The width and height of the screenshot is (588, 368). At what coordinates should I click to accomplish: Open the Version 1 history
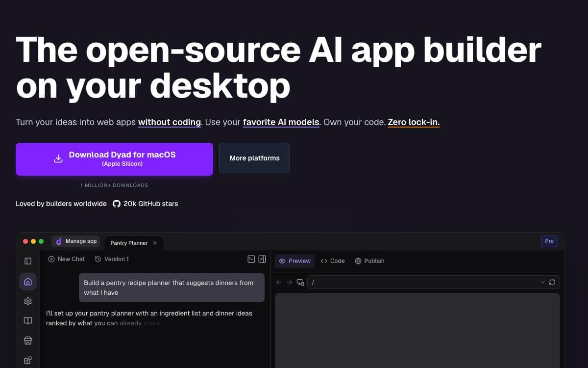[112, 259]
